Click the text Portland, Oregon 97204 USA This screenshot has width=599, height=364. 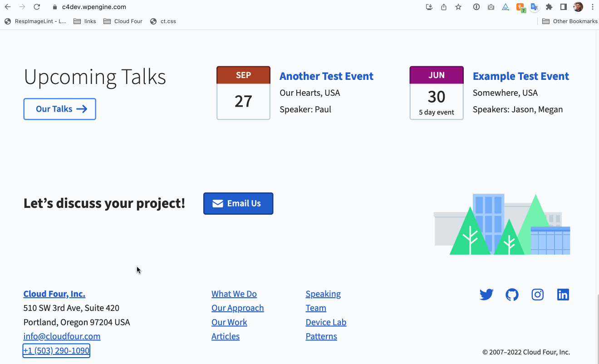click(77, 322)
